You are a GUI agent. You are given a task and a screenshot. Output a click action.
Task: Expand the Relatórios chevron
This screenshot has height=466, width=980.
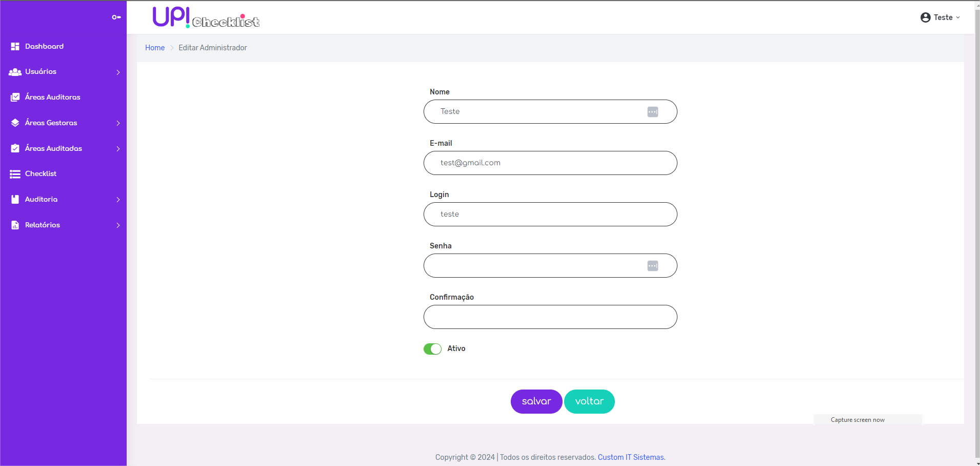click(118, 225)
